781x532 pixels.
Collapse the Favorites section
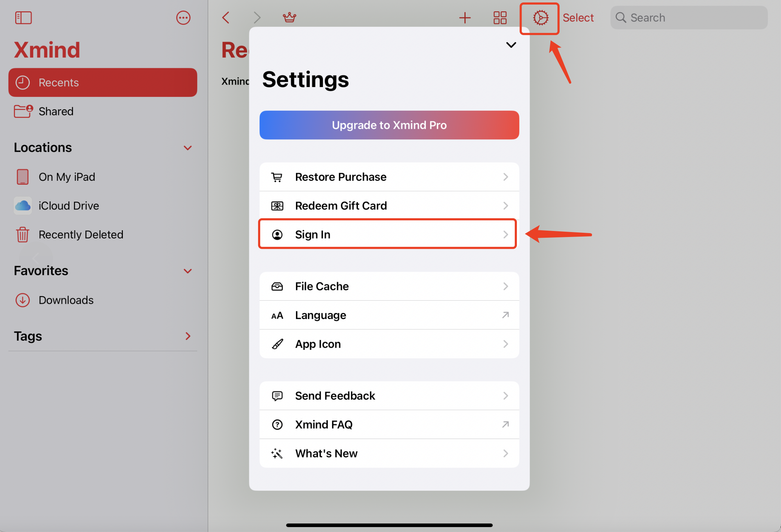click(188, 271)
